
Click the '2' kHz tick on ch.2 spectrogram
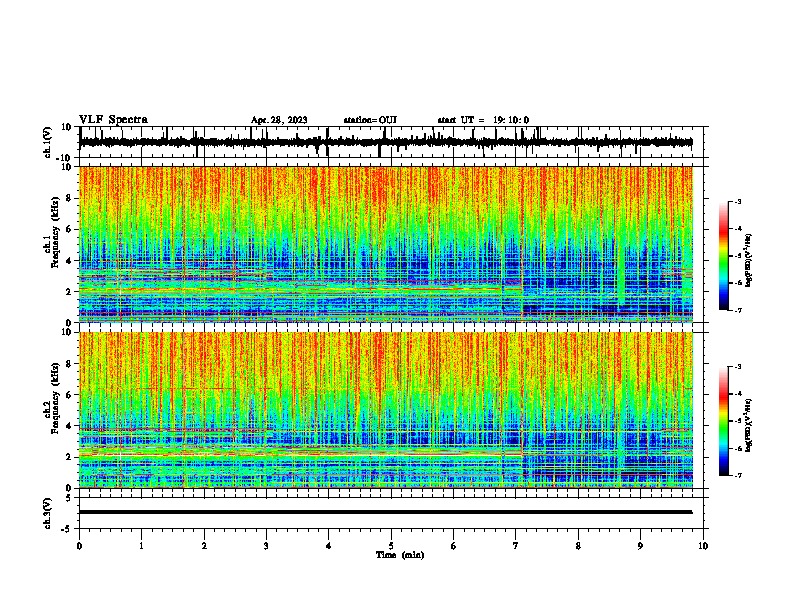pos(69,457)
